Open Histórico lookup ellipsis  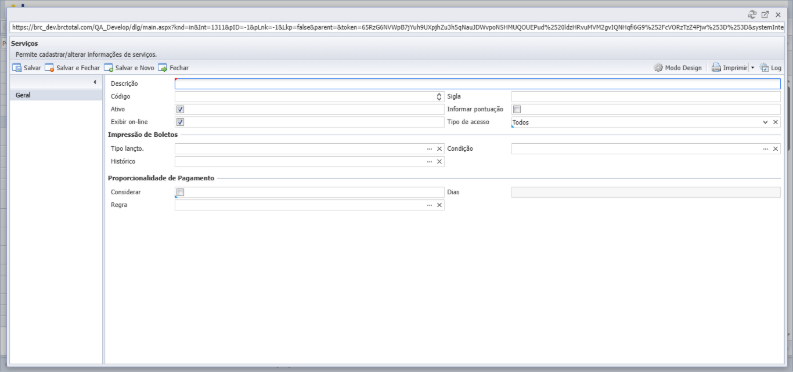click(x=429, y=162)
